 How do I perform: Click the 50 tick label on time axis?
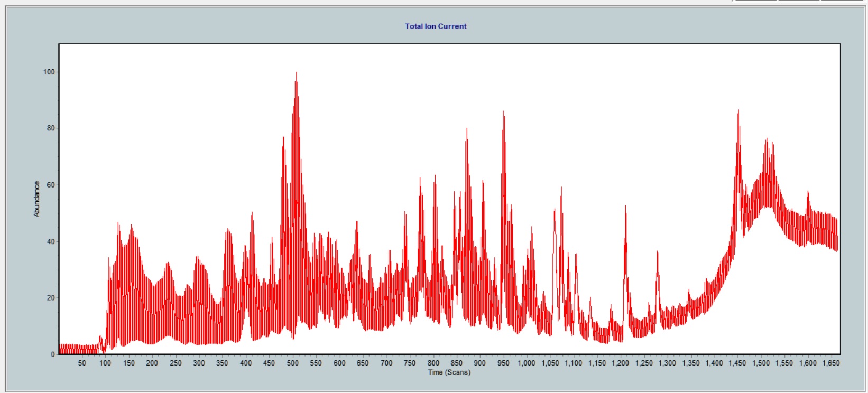pyautogui.click(x=82, y=363)
